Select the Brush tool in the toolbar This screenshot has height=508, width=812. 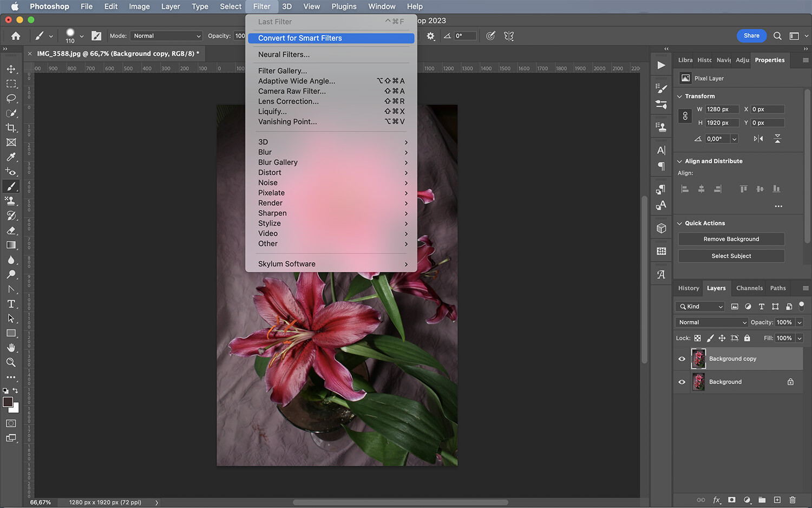pyautogui.click(x=11, y=186)
